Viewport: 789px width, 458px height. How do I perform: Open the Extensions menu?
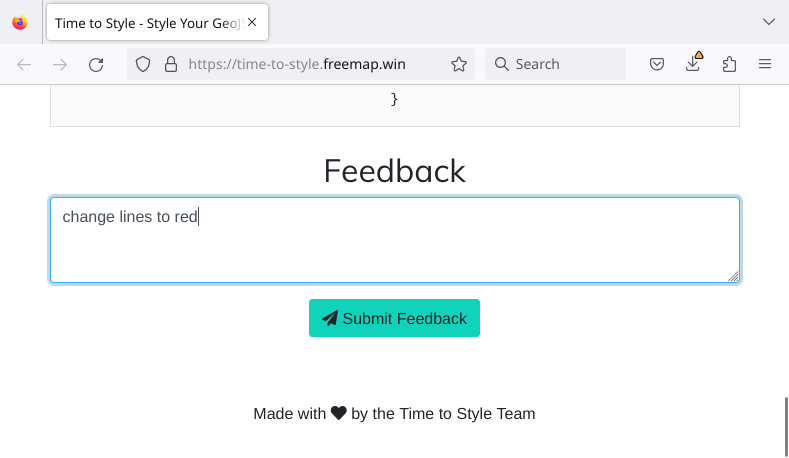click(x=729, y=64)
